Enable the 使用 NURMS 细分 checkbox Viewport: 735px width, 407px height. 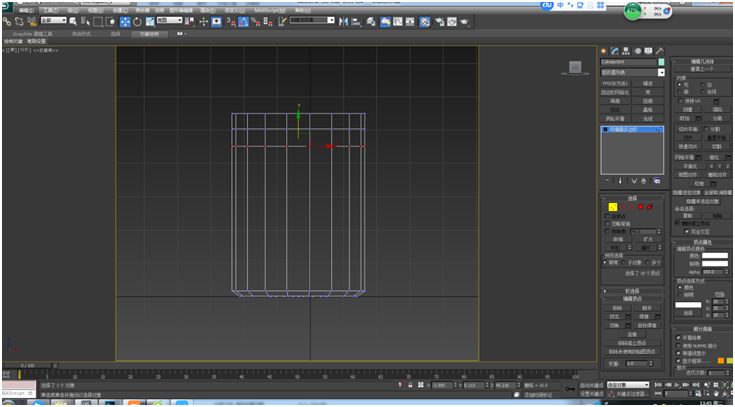point(678,346)
